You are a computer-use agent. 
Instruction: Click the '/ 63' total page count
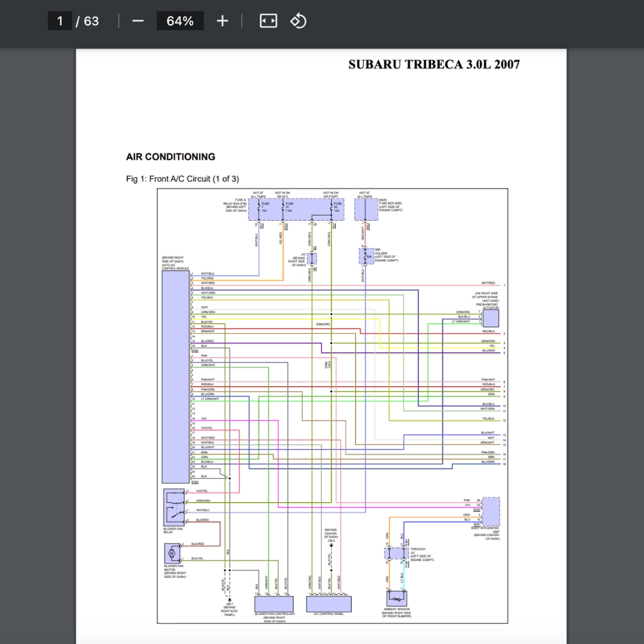coord(88,21)
